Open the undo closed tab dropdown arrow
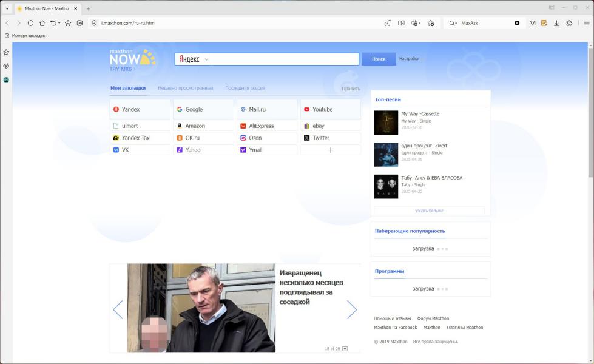The image size is (594, 364). click(59, 23)
